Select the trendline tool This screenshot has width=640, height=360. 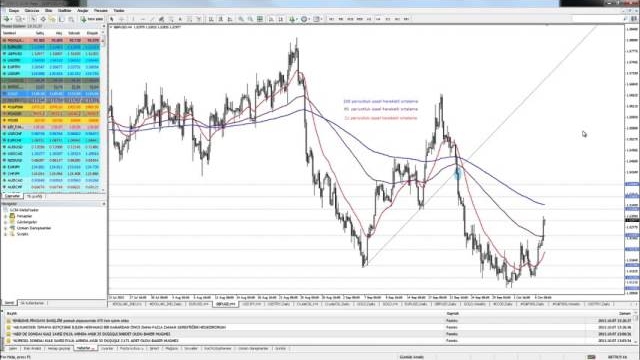152,19
